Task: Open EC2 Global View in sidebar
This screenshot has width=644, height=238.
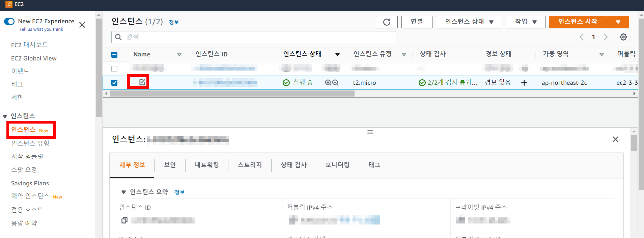Action: 34,58
